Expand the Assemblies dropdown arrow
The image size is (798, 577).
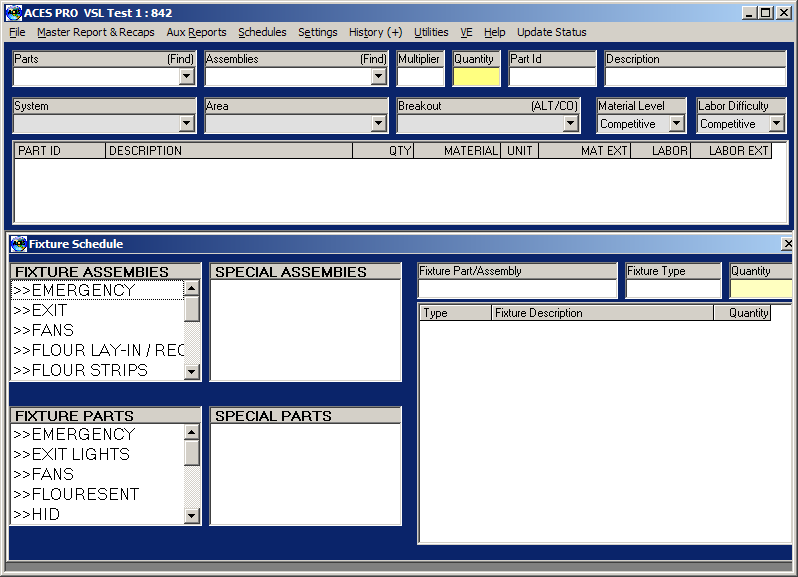[x=378, y=76]
